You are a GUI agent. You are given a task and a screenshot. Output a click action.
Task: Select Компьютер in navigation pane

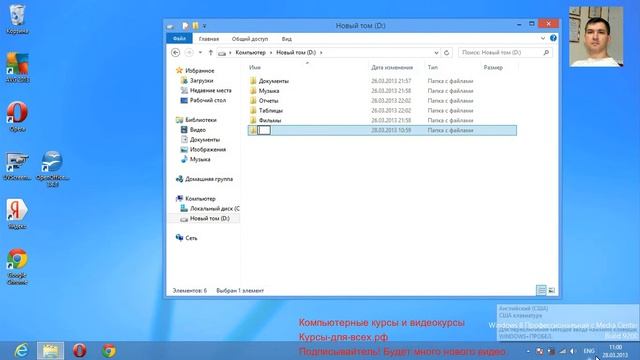click(x=200, y=198)
